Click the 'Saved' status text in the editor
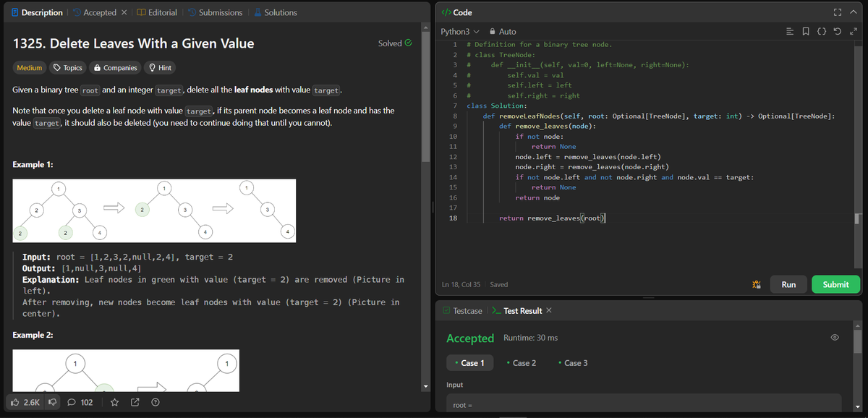Image resolution: width=868 pixels, height=418 pixels. coord(499,285)
